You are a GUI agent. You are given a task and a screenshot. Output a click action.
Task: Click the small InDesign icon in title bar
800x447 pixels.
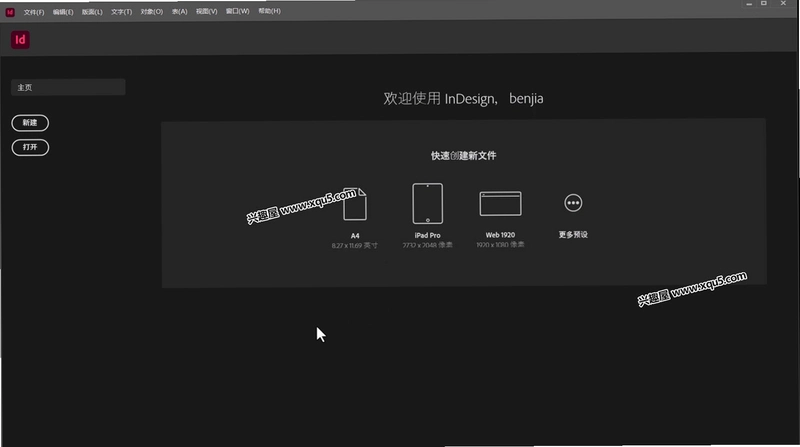(x=10, y=12)
